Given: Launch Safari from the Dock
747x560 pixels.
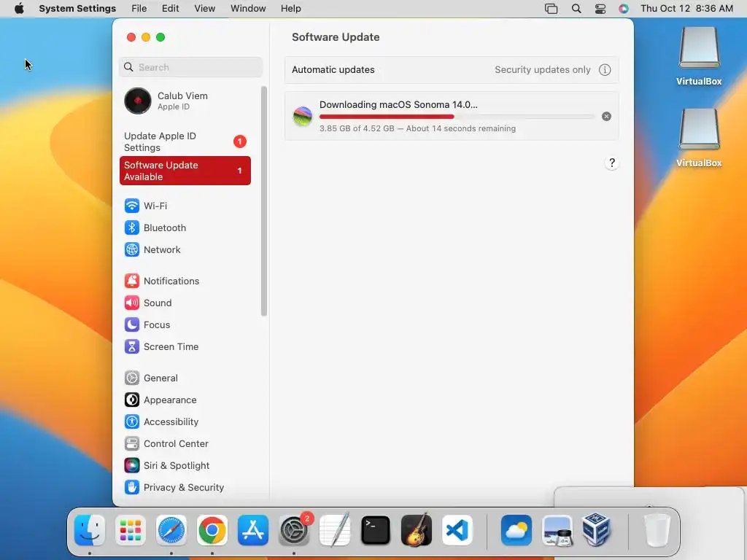Looking at the screenshot, I should click(171, 530).
